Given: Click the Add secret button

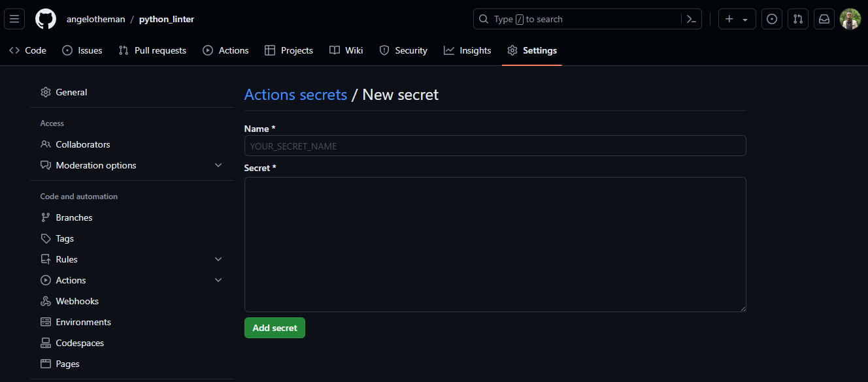Looking at the screenshot, I should click(275, 327).
